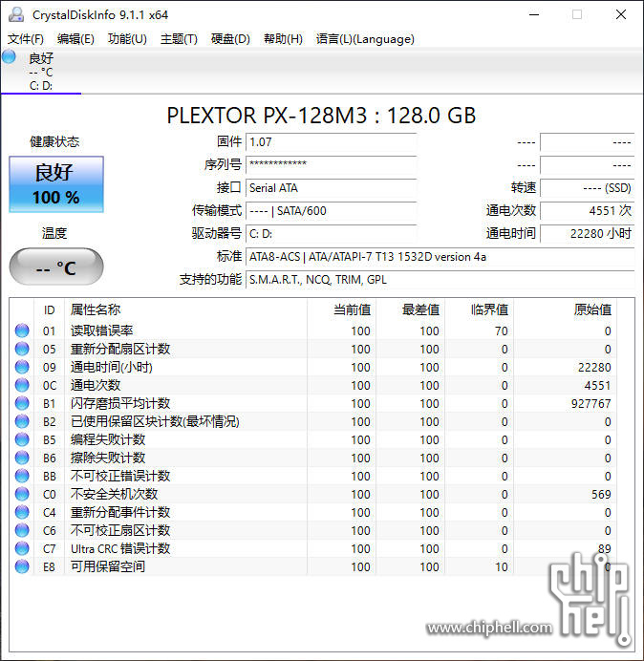Click the 最差值 column header
Image resolution: width=644 pixels, height=661 pixels.
click(x=410, y=309)
